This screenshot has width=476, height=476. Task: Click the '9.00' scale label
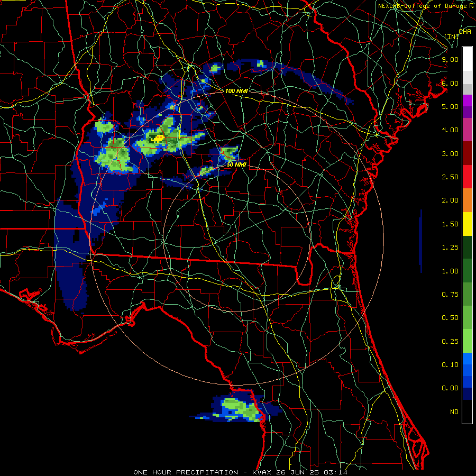click(x=450, y=59)
